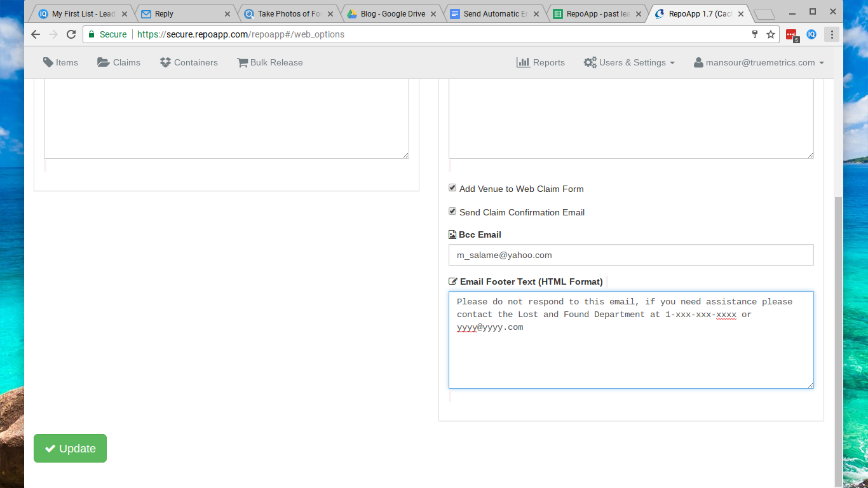Click into the Bcc Email field
This screenshot has width=868, height=488.
[x=631, y=255]
